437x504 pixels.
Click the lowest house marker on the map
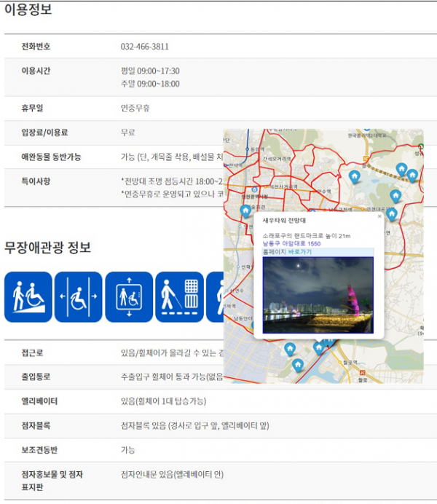(297, 364)
